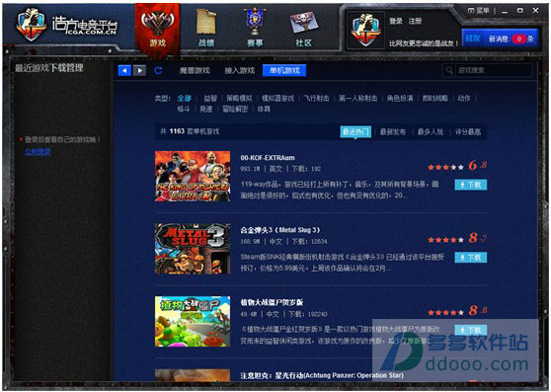Open the 植物大战僵尸 thumbnail
The width and height of the screenshot is (551, 392).
point(193,321)
